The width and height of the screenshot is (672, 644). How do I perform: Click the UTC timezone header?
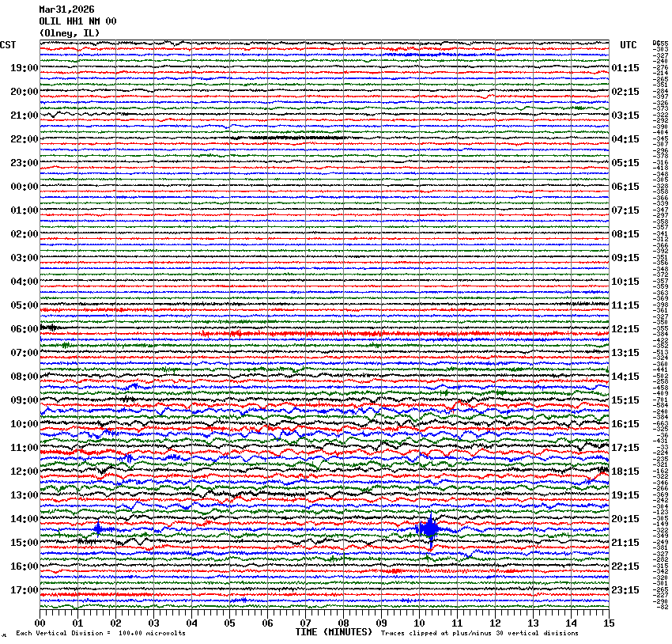[x=629, y=45]
